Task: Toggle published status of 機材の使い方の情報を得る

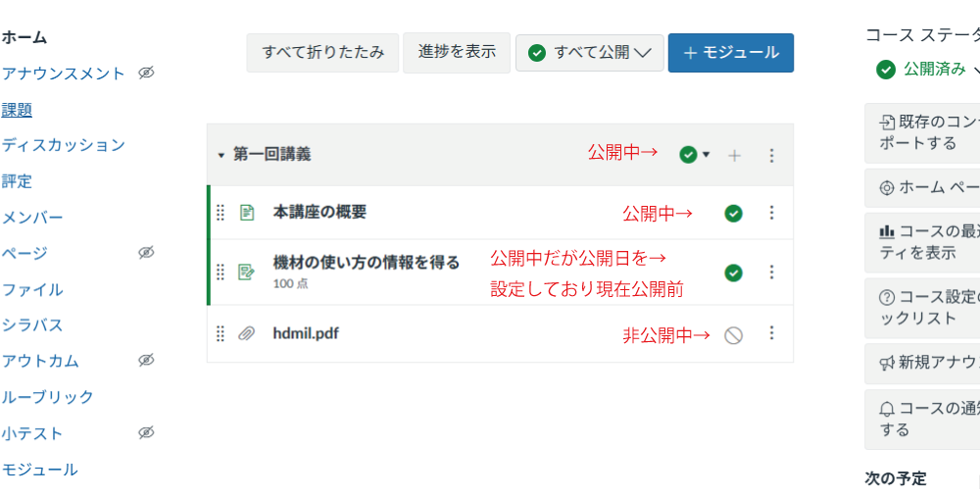Action: point(733,273)
